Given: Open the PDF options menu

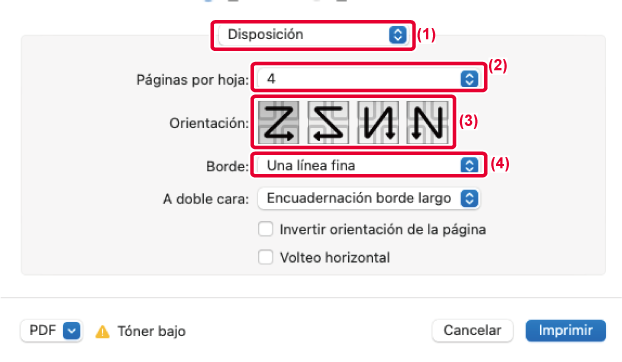Looking at the screenshot, I should click(x=52, y=330).
